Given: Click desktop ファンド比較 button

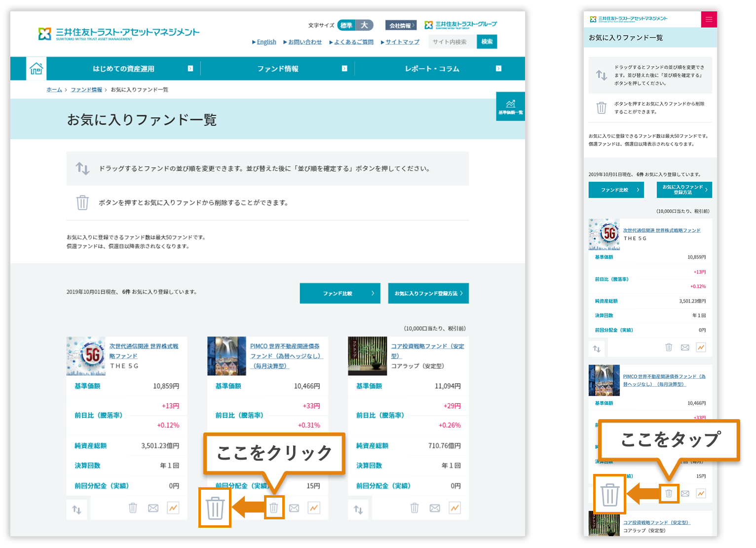Looking at the screenshot, I should (340, 293).
